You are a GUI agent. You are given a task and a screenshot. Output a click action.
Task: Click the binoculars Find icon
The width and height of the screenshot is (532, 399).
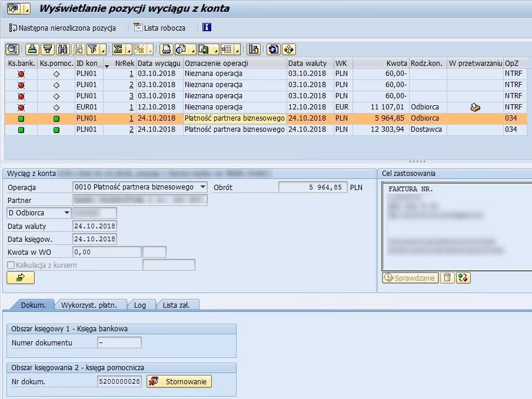click(x=62, y=49)
